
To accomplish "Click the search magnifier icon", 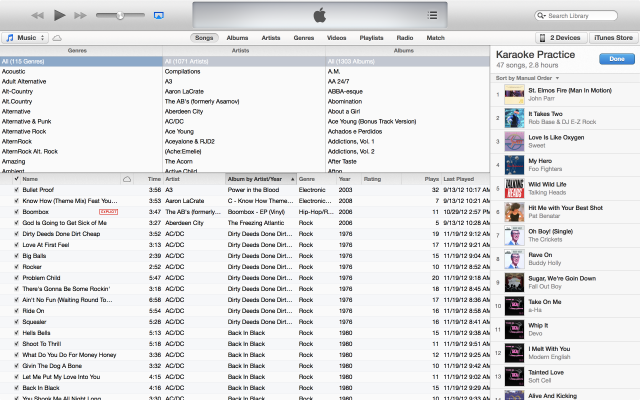I will tap(541, 16).
